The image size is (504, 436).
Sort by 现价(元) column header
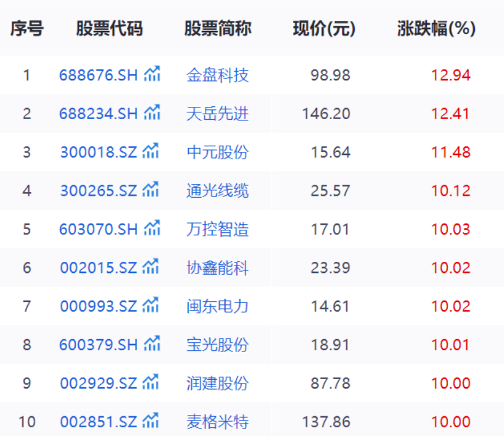[324, 28]
